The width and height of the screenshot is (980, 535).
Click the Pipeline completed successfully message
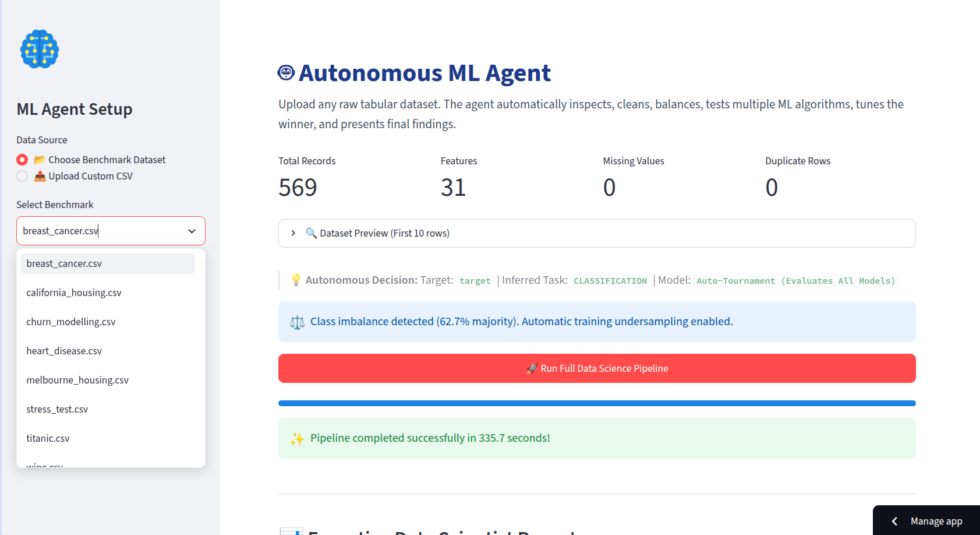[430, 438]
